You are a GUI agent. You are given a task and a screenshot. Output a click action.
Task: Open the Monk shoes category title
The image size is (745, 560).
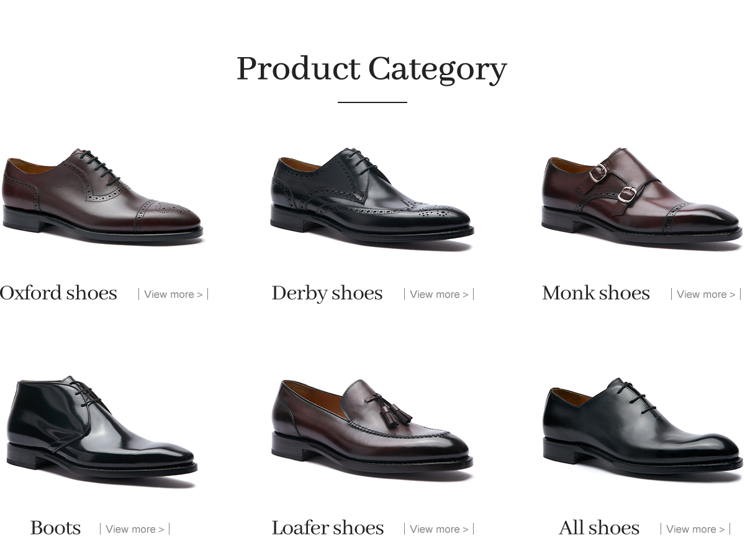point(596,293)
